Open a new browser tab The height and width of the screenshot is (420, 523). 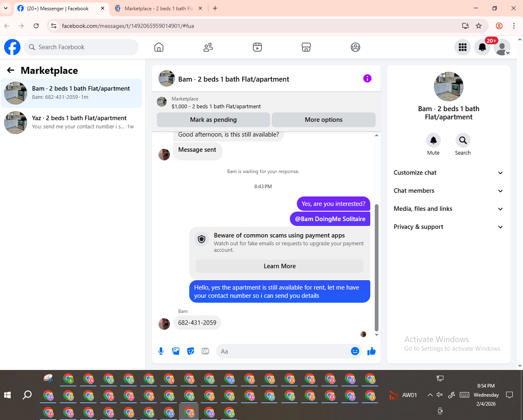click(x=215, y=8)
